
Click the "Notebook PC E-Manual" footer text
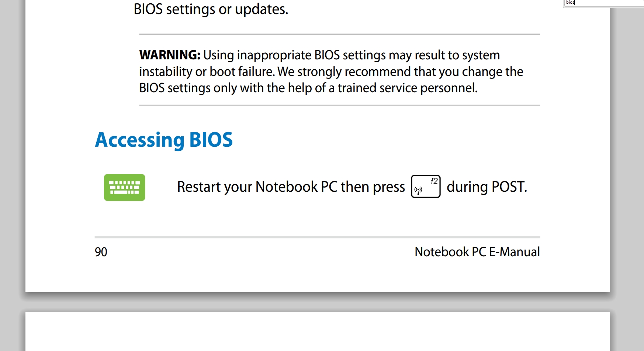(x=477, y=252)
